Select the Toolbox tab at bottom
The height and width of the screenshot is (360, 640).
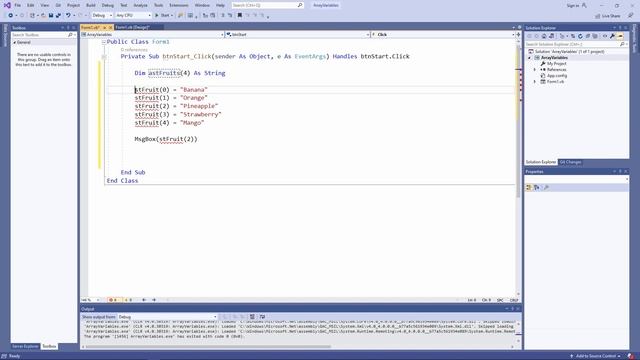tap(49, 346)
